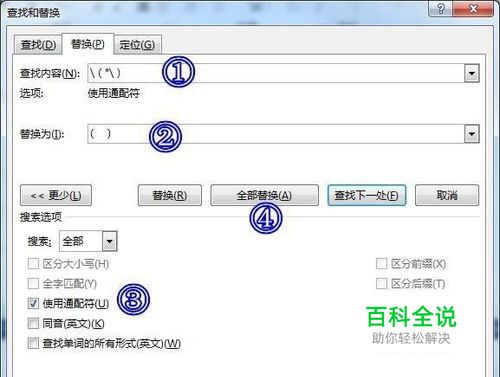This screenshot has width=500, height=377.
Task: Click the 使用通配符 option text
Action: pyautogui.click(x=113, y=93)
